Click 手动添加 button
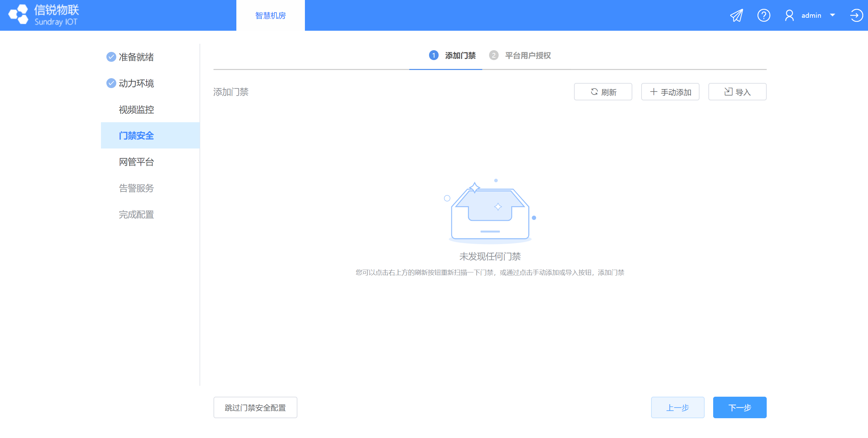Image resolution: width=868 pixels, height=438 pixels. click(670, 92)
